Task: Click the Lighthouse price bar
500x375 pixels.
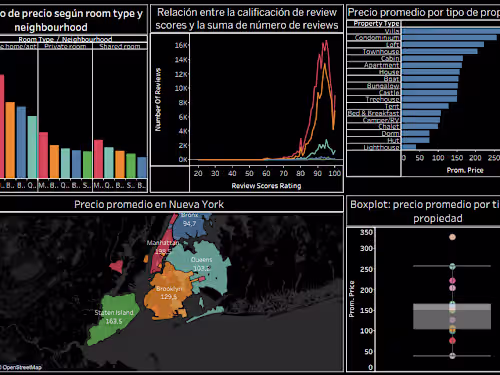Action: (x=409, y=147)
